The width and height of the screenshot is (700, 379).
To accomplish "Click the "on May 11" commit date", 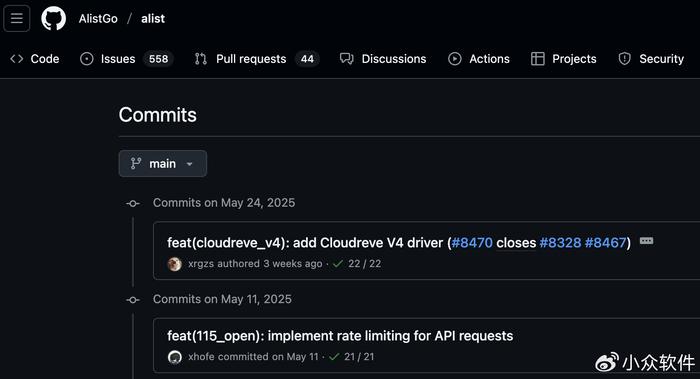I will [x=296, y=357].
